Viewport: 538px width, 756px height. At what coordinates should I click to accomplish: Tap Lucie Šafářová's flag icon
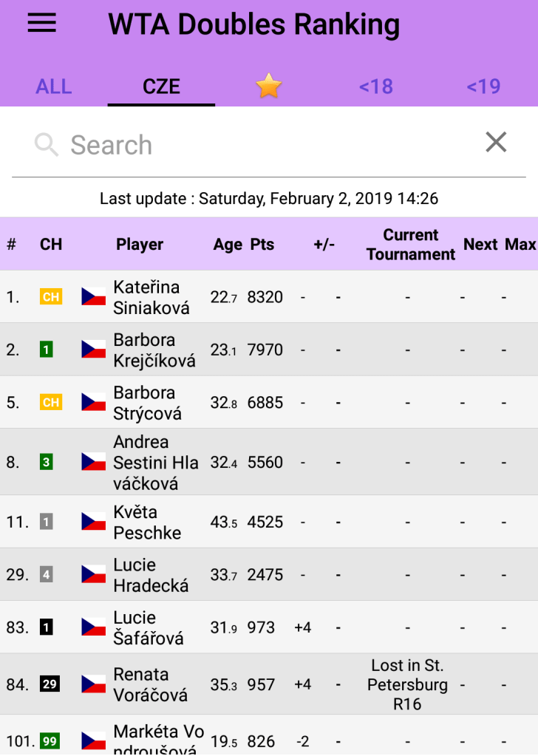pyautogui.click(x=94, y=627)
